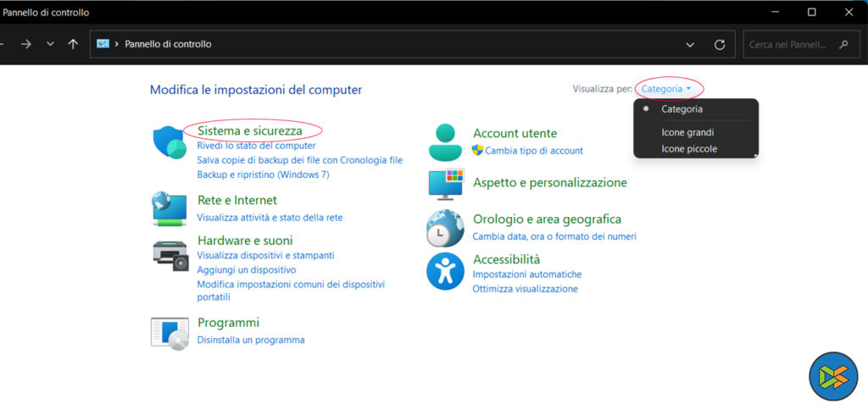Open recent locations dropdown arrow
This screenshot has height=410, width=868.
click(50, 44)
